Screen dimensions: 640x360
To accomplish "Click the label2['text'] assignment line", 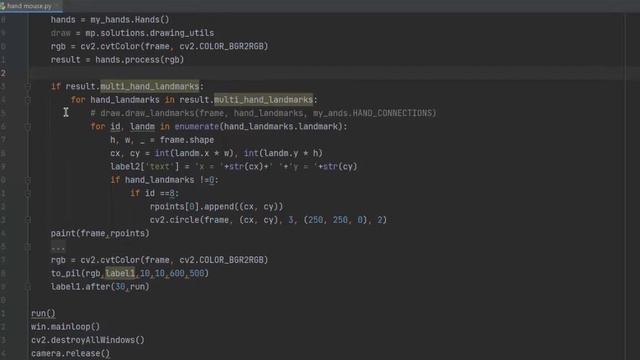I will (233, 167).
